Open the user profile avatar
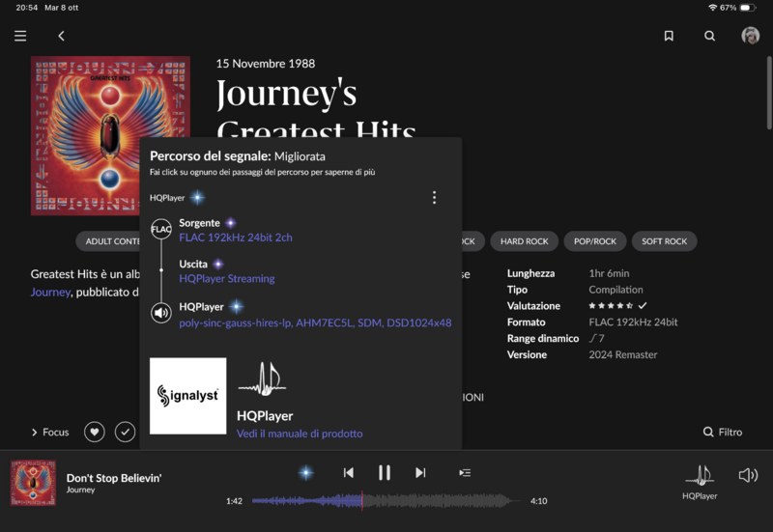Screen dimensions: 773x532 (x=750, y=36)
